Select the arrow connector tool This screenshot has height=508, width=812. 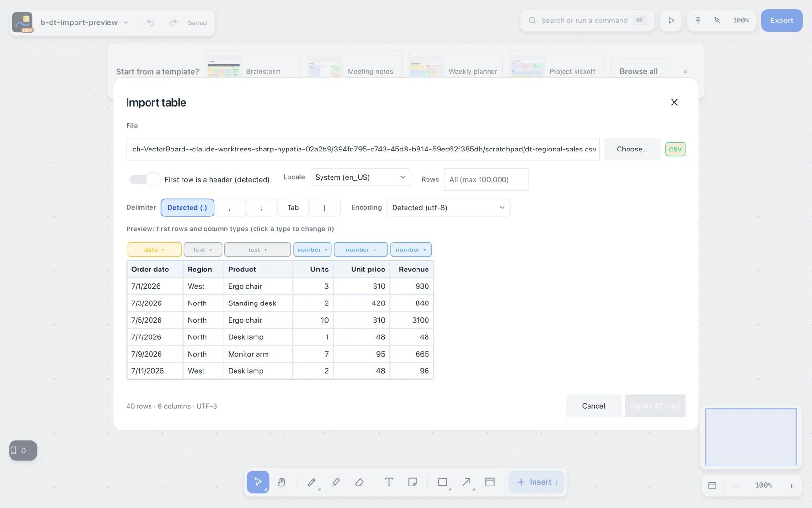[x=467, y=482]
